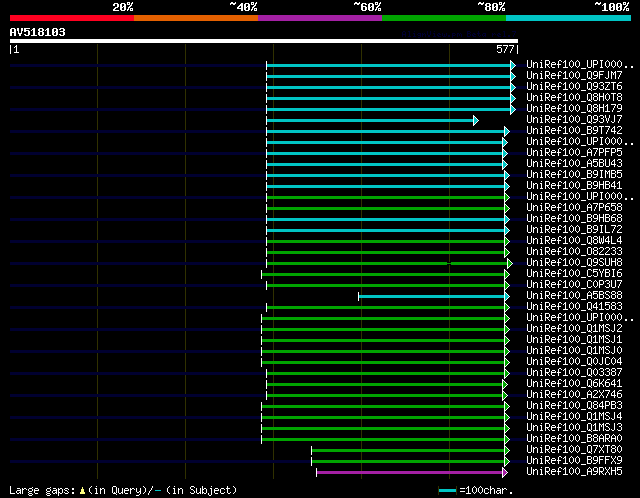The height and width of the screenshot is (498, 640).
Task: Click the arrowhead ending the Q9FJM7 alignment bar
Action: [x=513, y=75]
